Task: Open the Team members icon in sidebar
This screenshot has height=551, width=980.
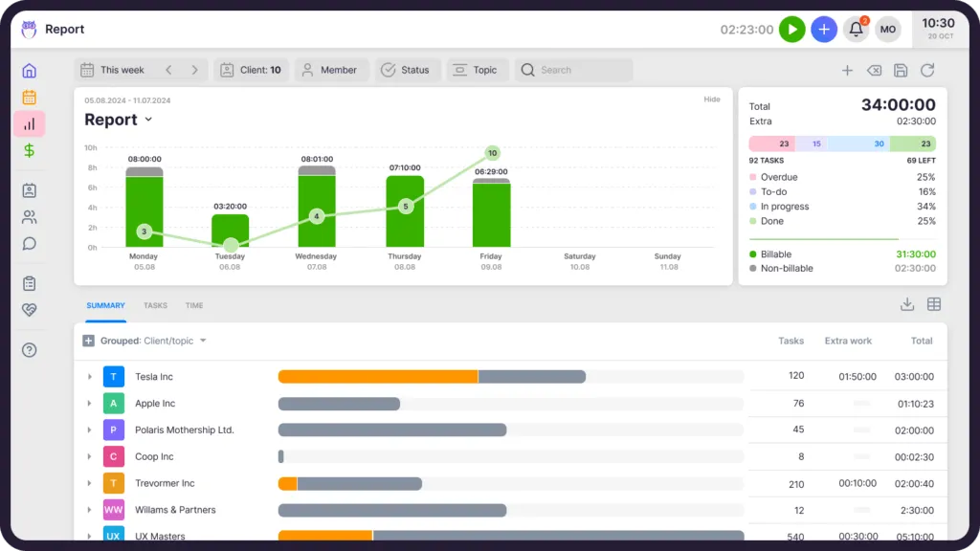Action: tap(30, 217)
